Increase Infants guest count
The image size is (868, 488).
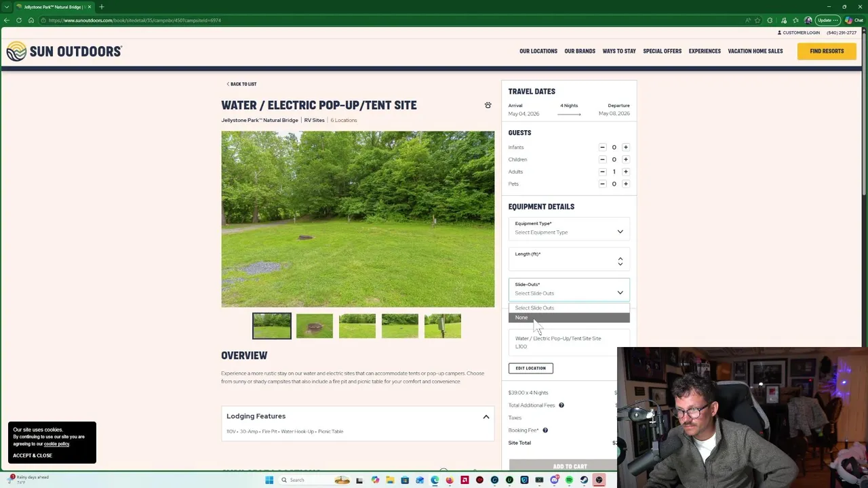tap(625, 147)
